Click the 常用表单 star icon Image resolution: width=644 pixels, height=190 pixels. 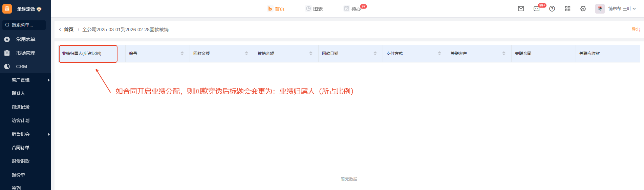click(7, 39)
